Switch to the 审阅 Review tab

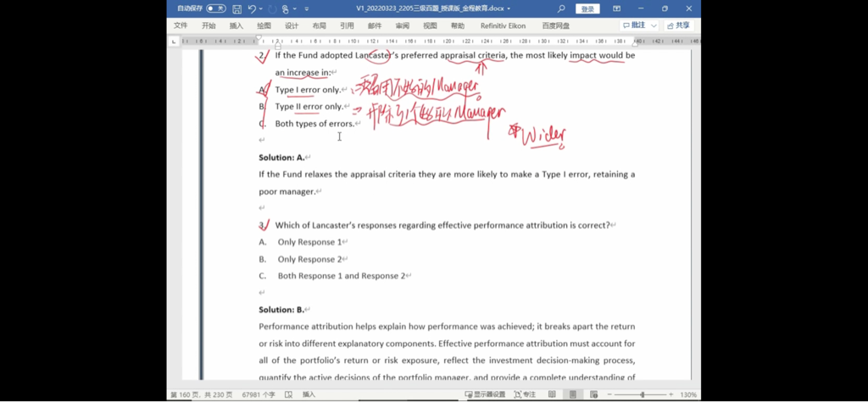403,25
